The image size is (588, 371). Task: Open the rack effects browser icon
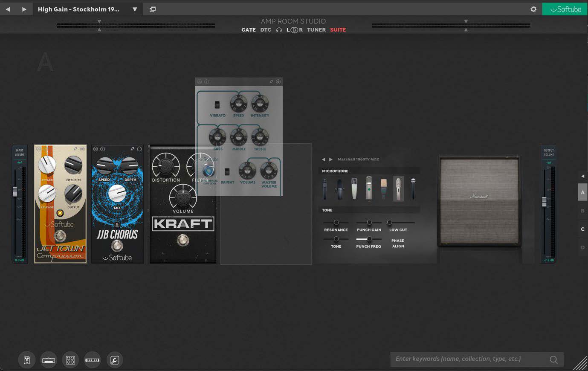93,360
